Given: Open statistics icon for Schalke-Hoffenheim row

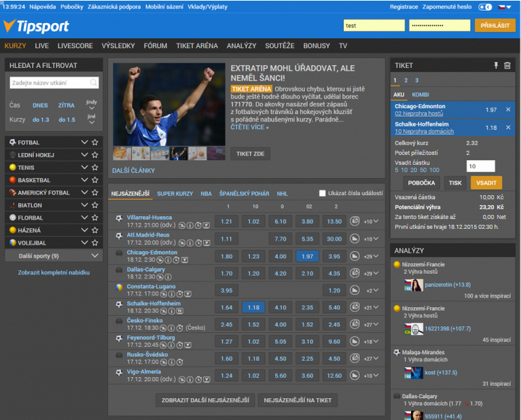Looking at the screenshot, I should (x=355, y=307).
